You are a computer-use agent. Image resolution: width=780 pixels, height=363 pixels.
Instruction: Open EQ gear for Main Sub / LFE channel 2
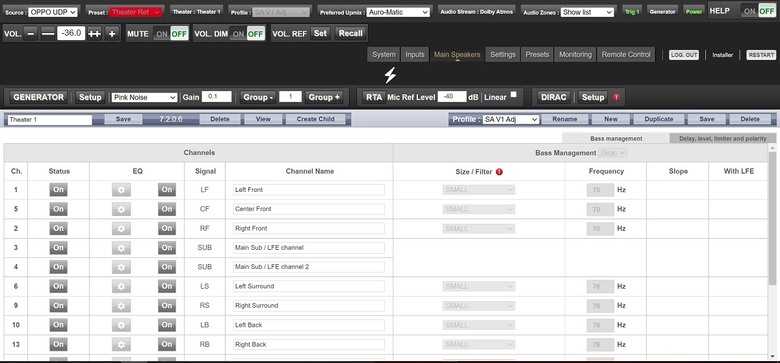(121, 267)
